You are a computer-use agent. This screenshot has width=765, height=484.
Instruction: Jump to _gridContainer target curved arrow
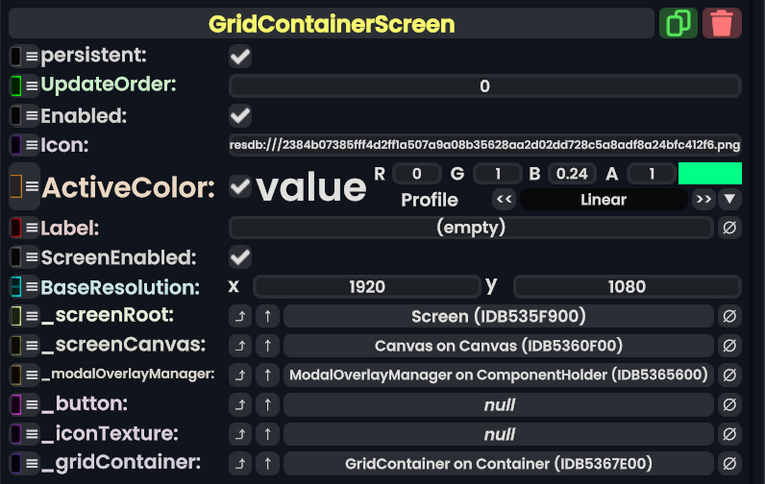[240, 463]
